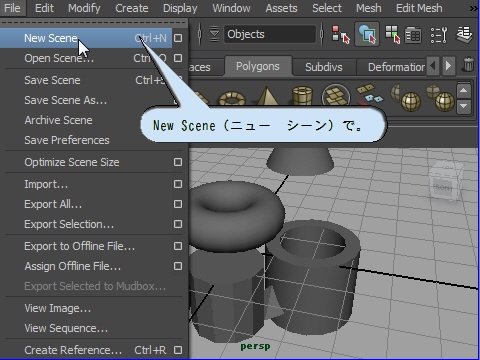Switch to the Subdivs shelf tab
The width and height of the screenshot is (480, 360).
(x=324, y=67)
